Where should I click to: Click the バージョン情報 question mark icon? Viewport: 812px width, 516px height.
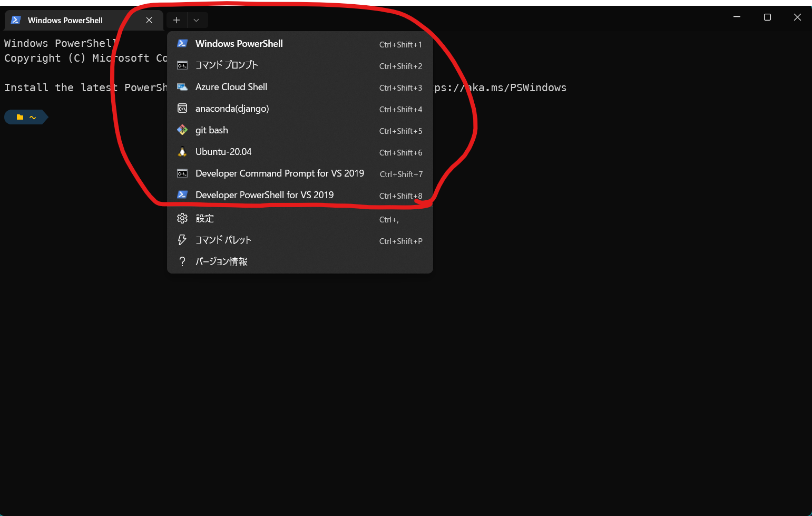click(x=182, y=261)
